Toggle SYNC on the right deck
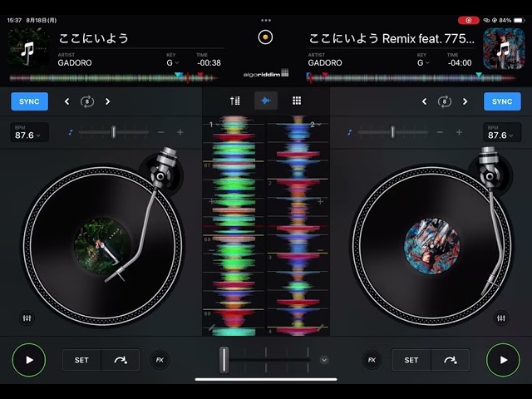Image resolution: width=532 pixels, height=399 pixels. coord(502,101)
